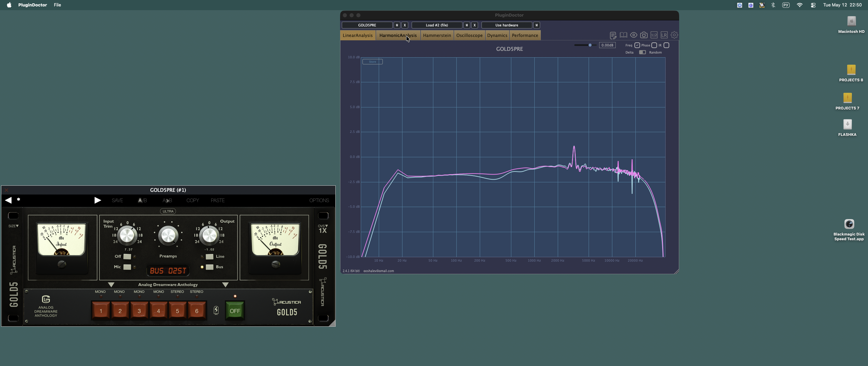The width and height of the screenshot is (868, 366).
Task: Toggle the green OFF power button
Action: point(235,311)
